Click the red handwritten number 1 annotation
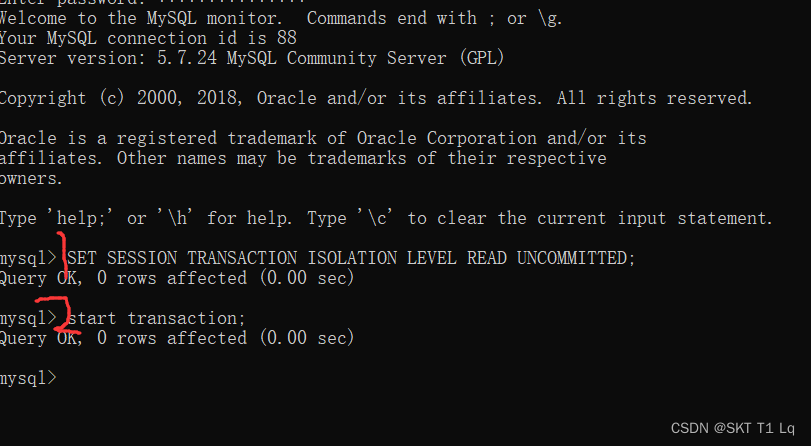Viewport: 811px width, 446px height. (x=64, y=258)
